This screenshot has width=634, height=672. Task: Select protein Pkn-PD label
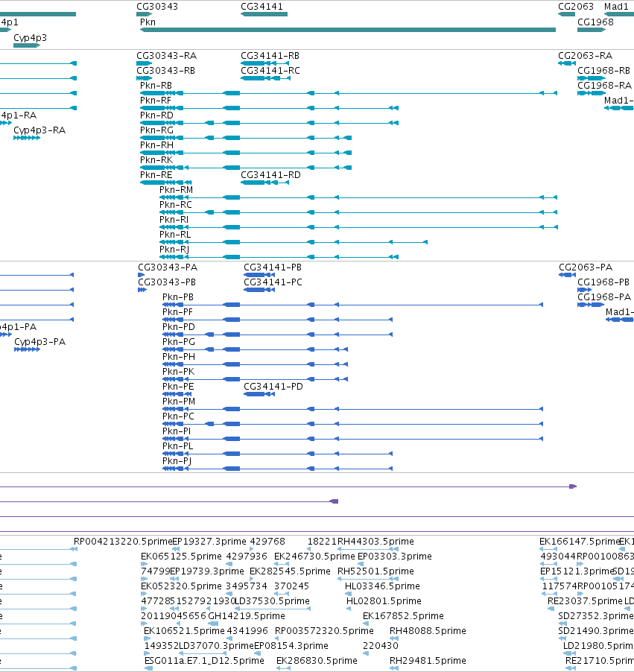179,326
